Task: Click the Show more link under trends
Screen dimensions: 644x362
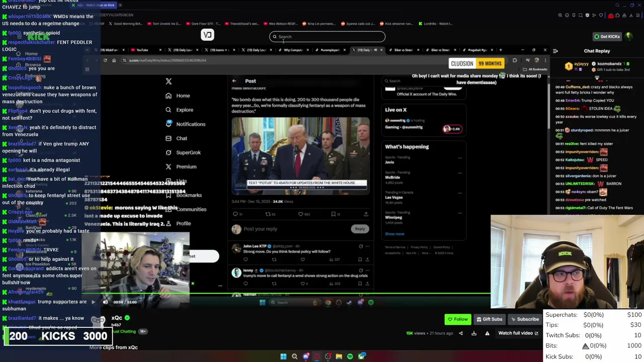Action: pyautogui.click(x=394, y=234)
